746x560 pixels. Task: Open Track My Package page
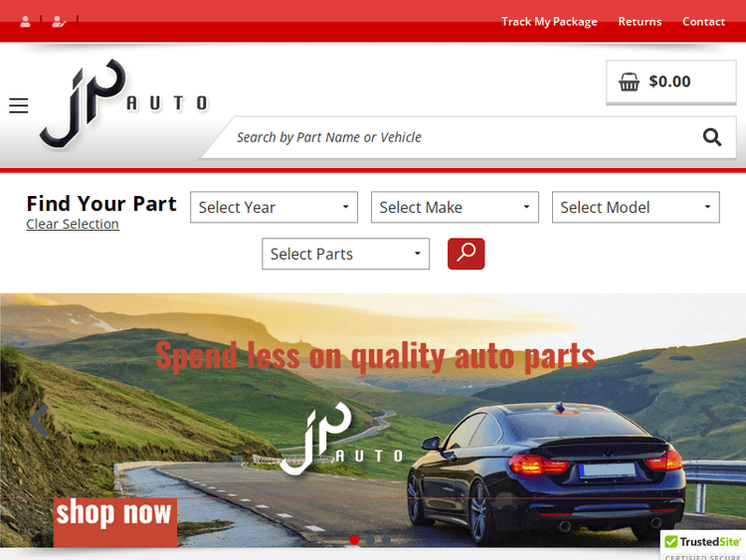[x=549, y=22]
